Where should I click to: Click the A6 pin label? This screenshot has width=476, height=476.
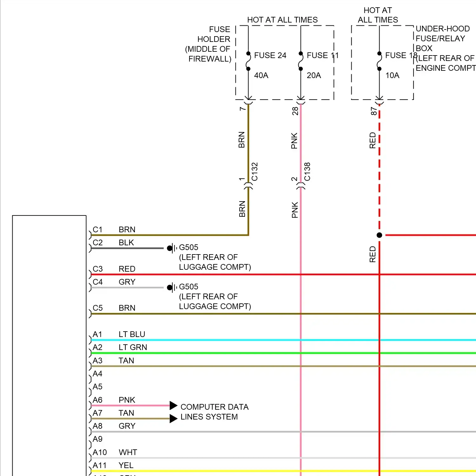pos(97,400)
